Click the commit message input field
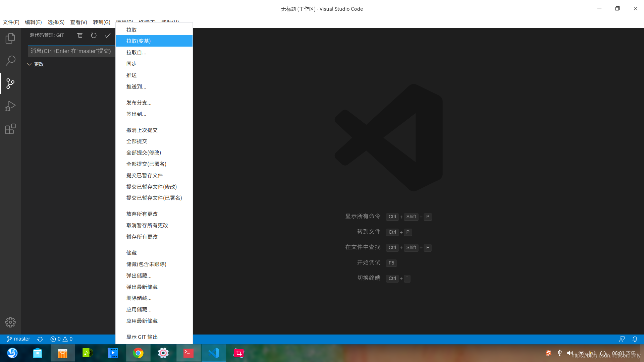The height and width of the screenshot is (362, 644). coord(71,51)
